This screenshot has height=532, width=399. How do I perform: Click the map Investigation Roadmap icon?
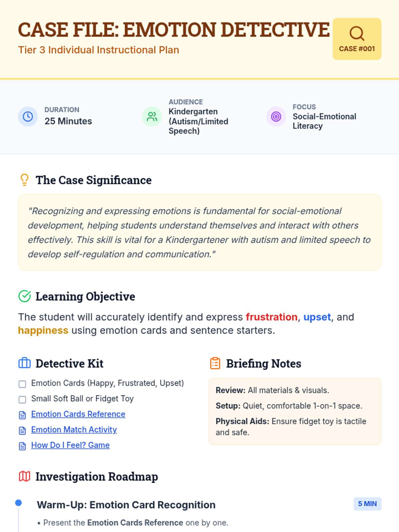coord(25,476)
